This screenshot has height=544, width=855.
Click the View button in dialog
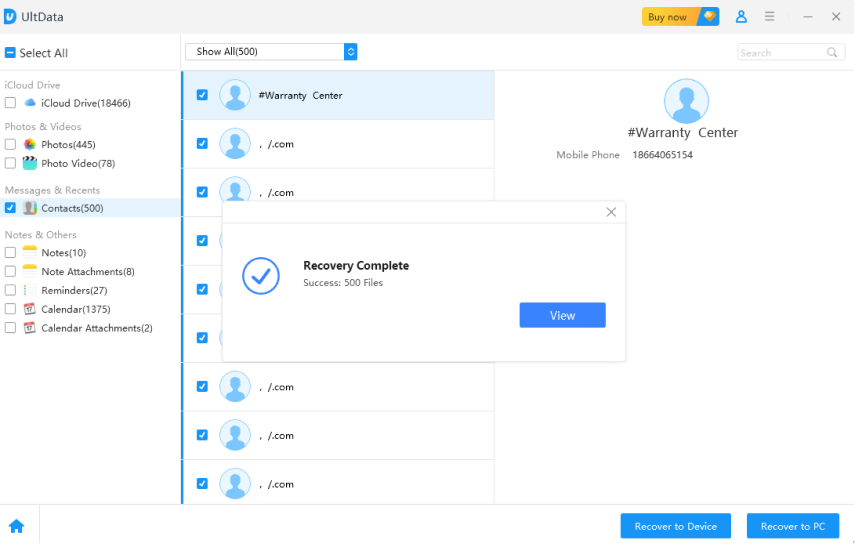[x=562, y=315]
